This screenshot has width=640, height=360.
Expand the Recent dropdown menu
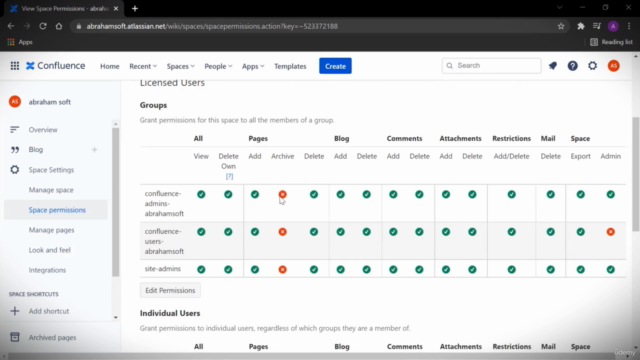tap(143, 66)
